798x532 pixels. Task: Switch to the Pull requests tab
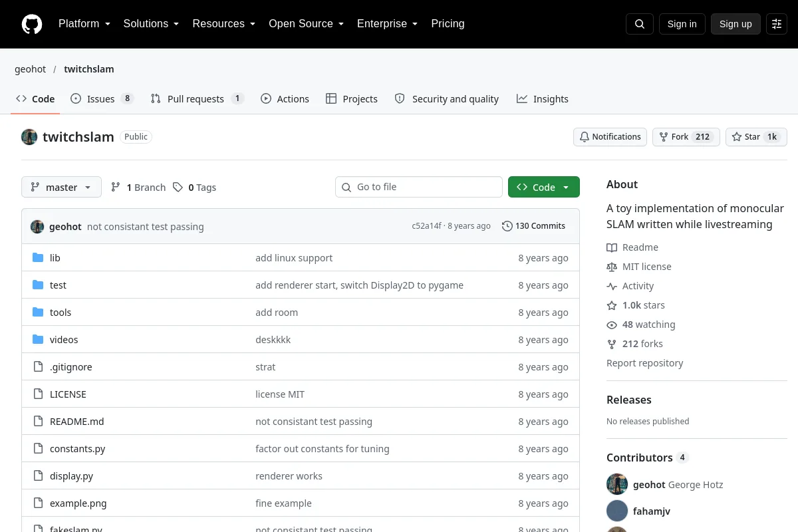click(197, 99)
